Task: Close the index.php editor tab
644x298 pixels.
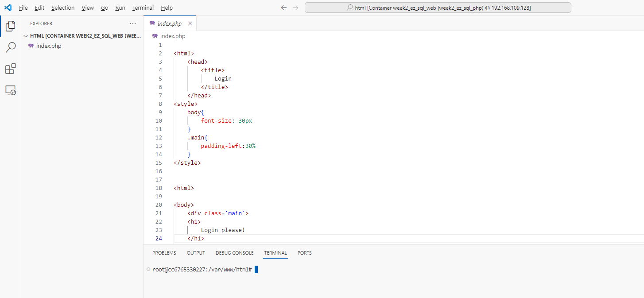Action: pyautogui.click(x=190, y=23)
